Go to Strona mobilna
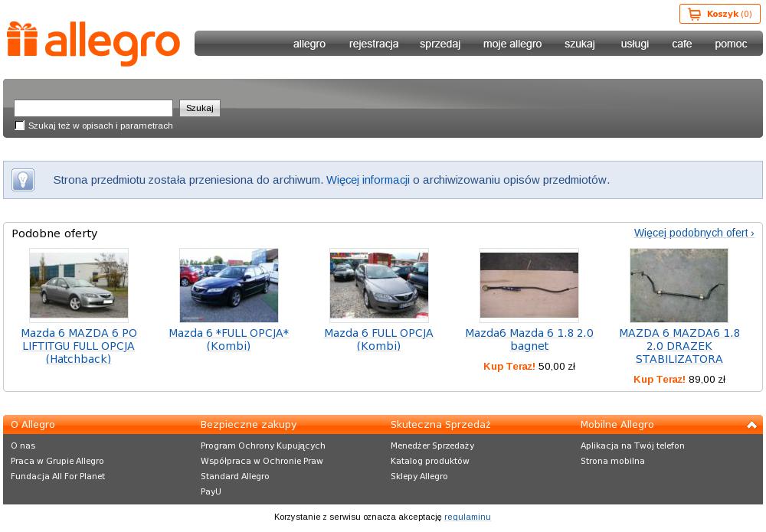Viewport: 766px width, 532px height. point(613,462)
